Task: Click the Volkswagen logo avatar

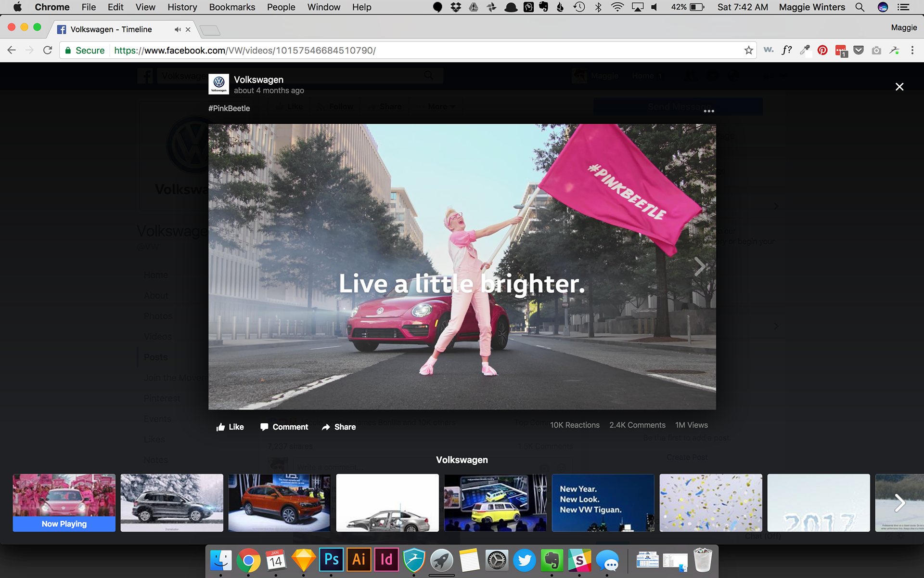Action: click(218, 84)
